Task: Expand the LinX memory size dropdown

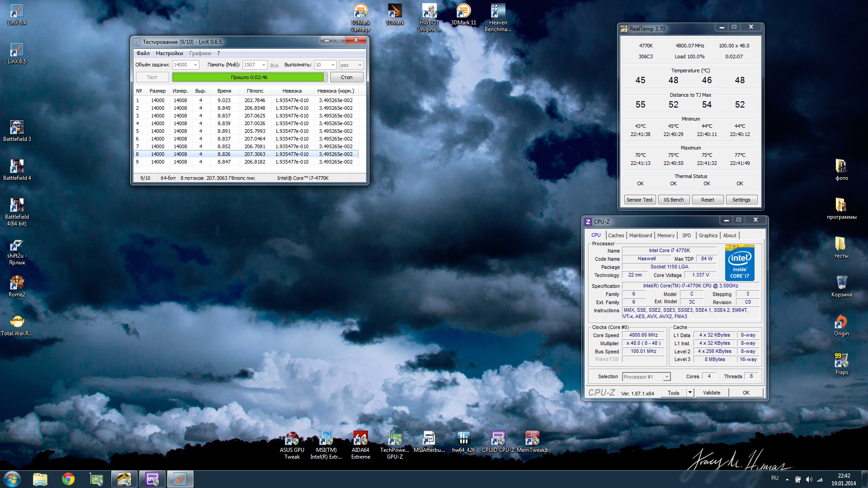Action: (264, 65)
